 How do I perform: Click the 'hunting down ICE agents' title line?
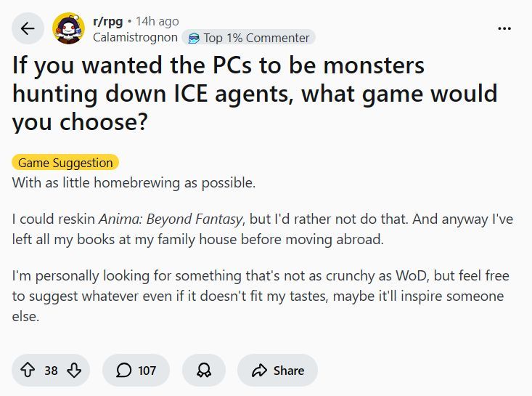(254, 94)
